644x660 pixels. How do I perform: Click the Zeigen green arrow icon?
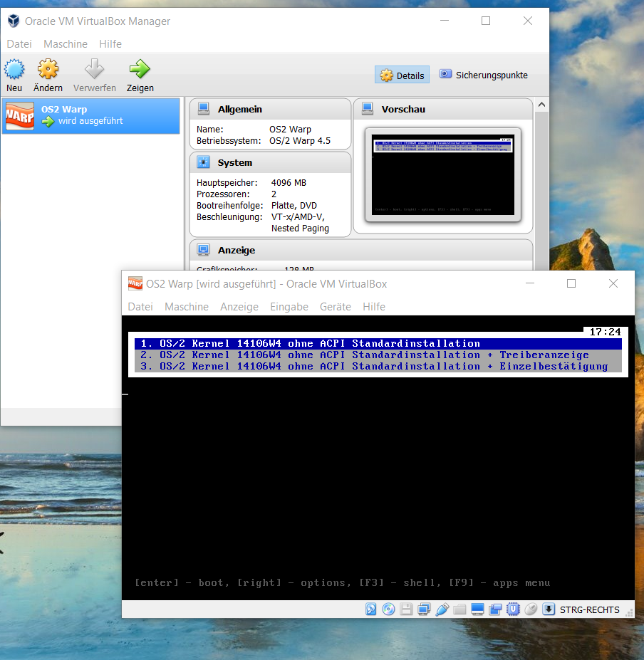click(140, 70)
